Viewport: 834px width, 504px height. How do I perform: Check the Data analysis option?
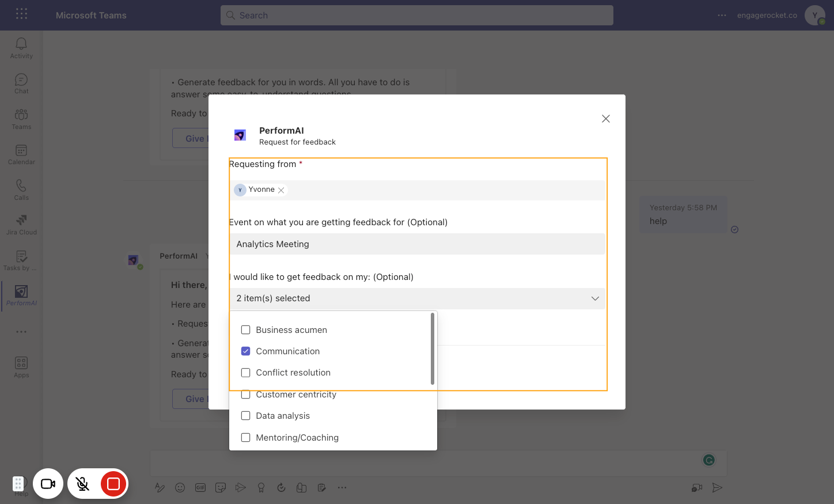(x=245, y=416)
